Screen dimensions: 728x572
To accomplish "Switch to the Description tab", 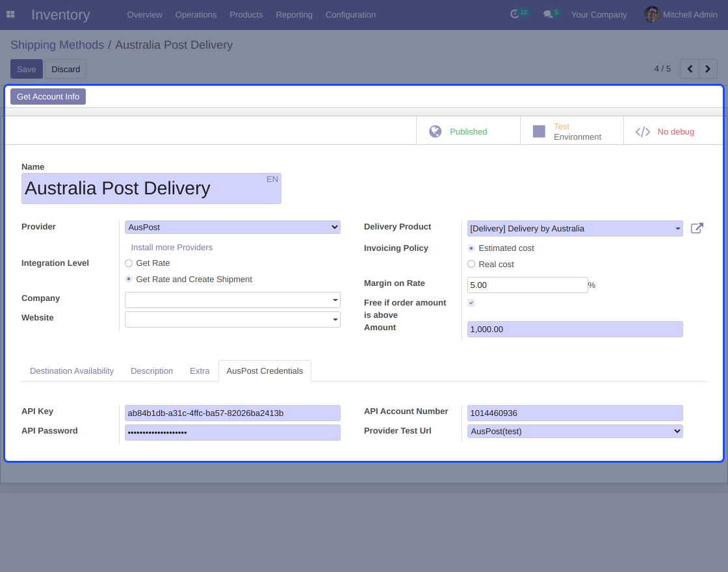I will (x=152, y=371).
